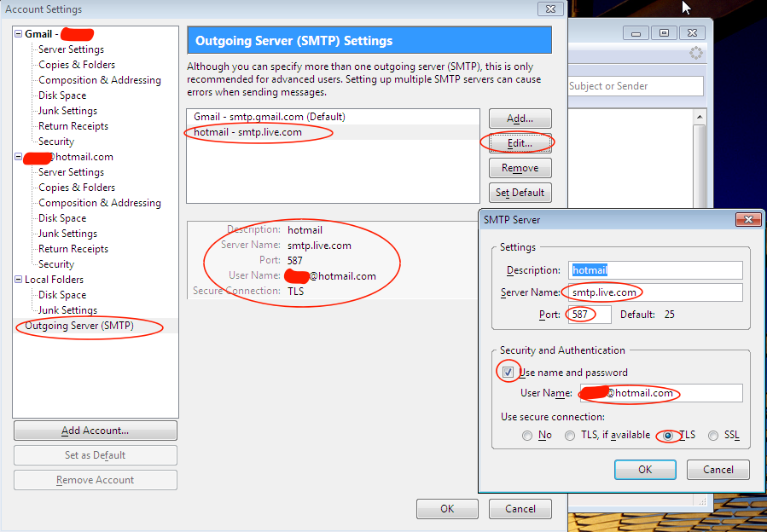
Task: Open Disk Space under Local Folders
Action: pyautogui.click(x=62, y=295)
